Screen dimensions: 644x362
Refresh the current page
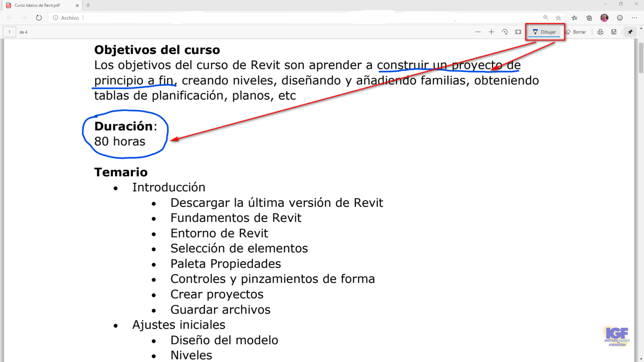pyautogui.click(x=39, y=18)
